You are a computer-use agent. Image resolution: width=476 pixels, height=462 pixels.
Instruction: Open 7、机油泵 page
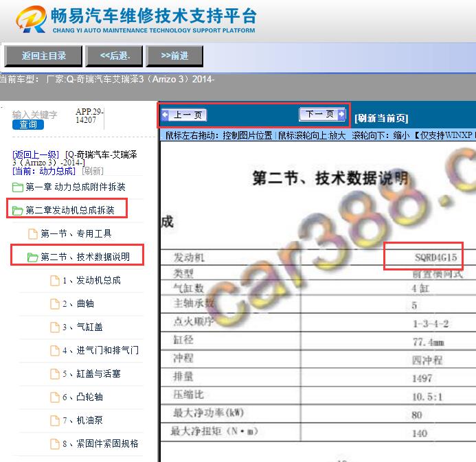click(x=82, y=420)
